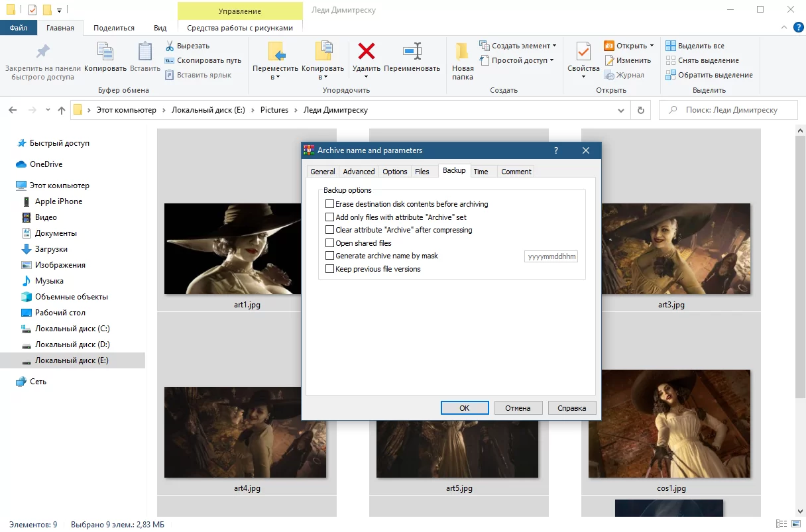Go back with the left arrow navigation icon
This screenshot has width=806, height=532.
(13, 110)
